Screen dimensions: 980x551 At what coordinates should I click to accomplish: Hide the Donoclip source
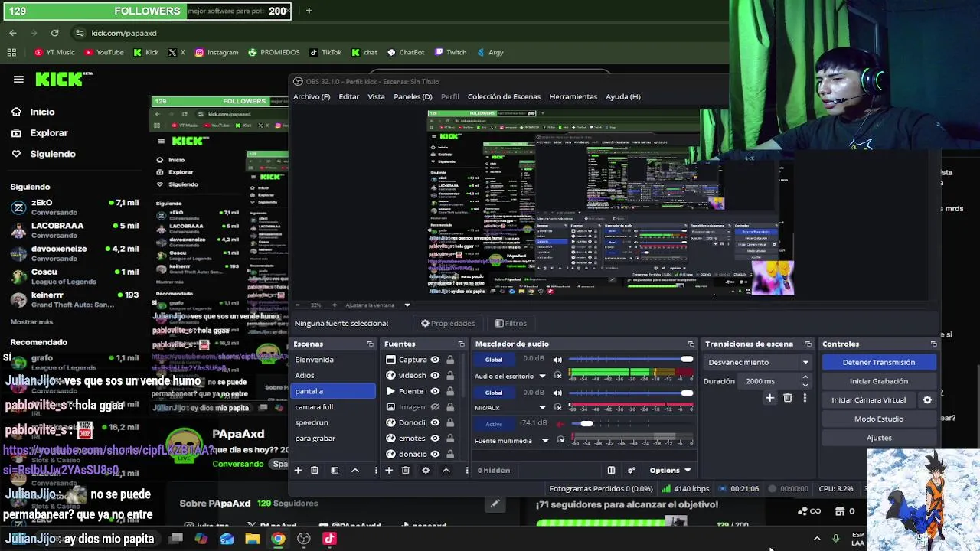pos(435,422)
